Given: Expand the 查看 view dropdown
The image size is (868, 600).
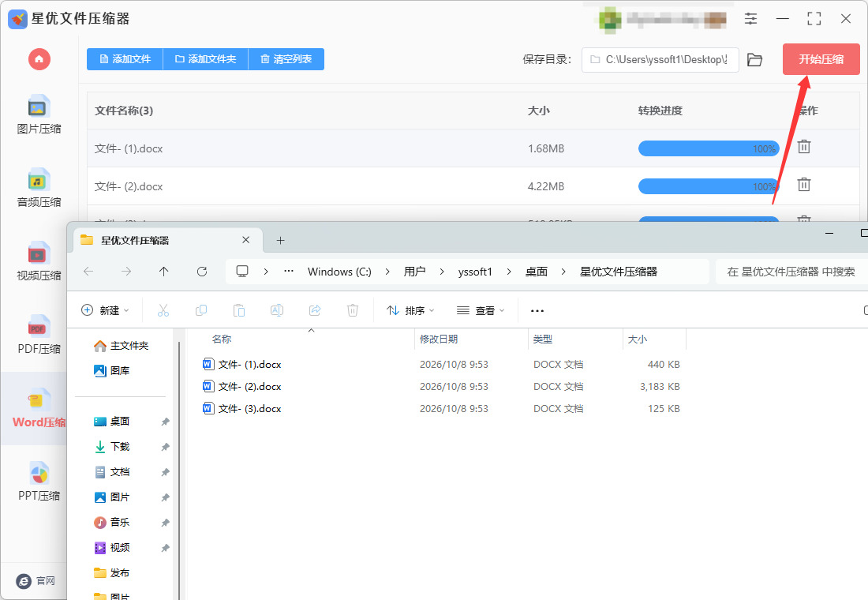Looking at the screenshot, I should tap(481, 310).
